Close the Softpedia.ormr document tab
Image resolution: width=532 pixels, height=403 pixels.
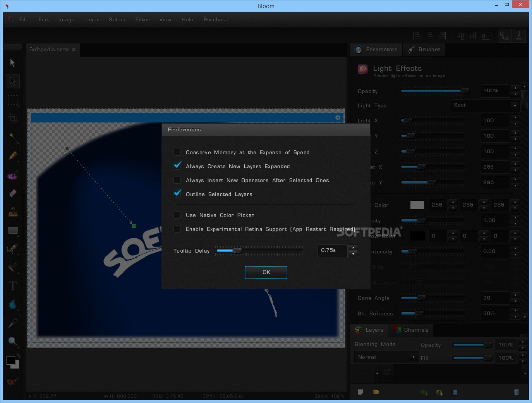74,50
